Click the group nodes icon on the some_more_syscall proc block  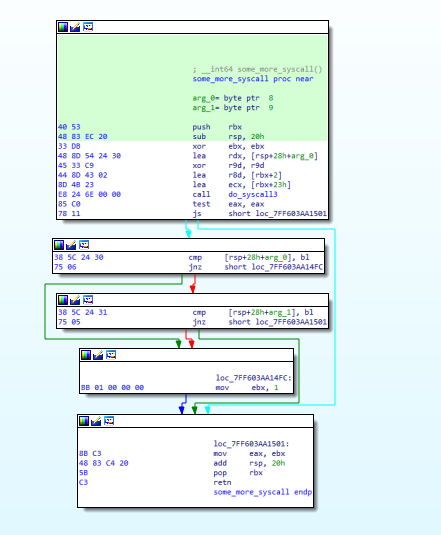pos(88,27)
